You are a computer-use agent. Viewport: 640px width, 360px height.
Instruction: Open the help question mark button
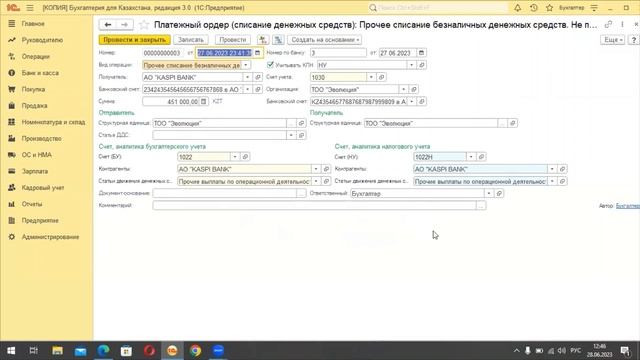pyautogui.click(x=633, y=40)
